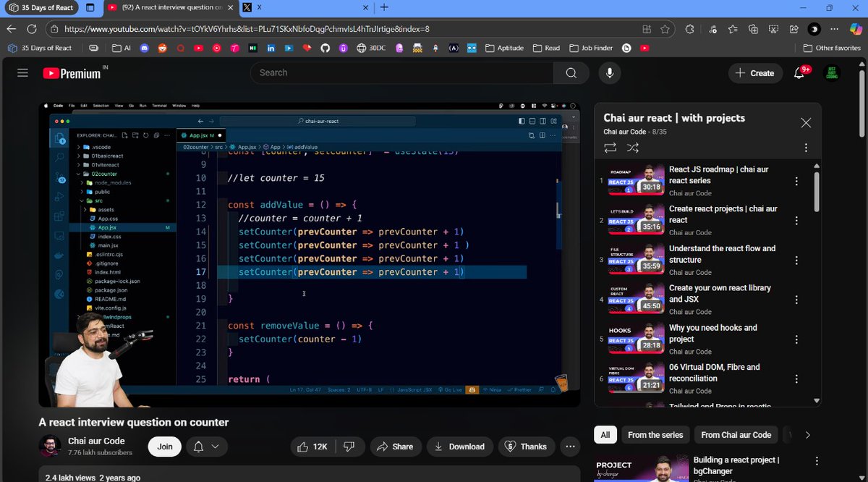Screen dimensions: 868x482
Task: Select the From the series chip
Action: point(655,435)
